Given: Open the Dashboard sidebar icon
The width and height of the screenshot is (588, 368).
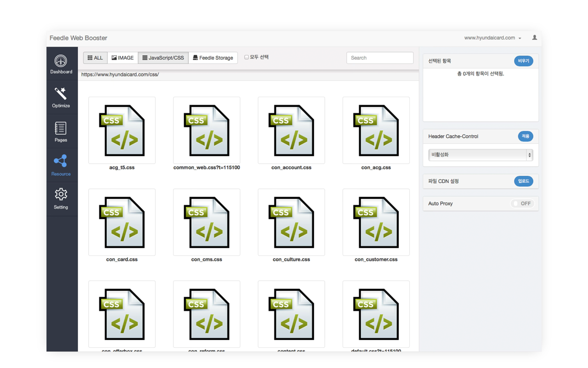Looking at the screenshot, I should (61, 61).
